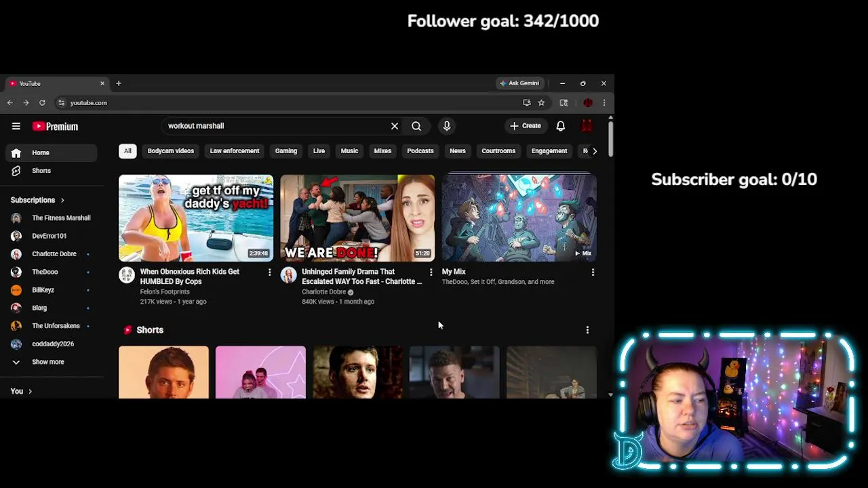Open the WE ARE DONE video thumbnail

[357, 218]
